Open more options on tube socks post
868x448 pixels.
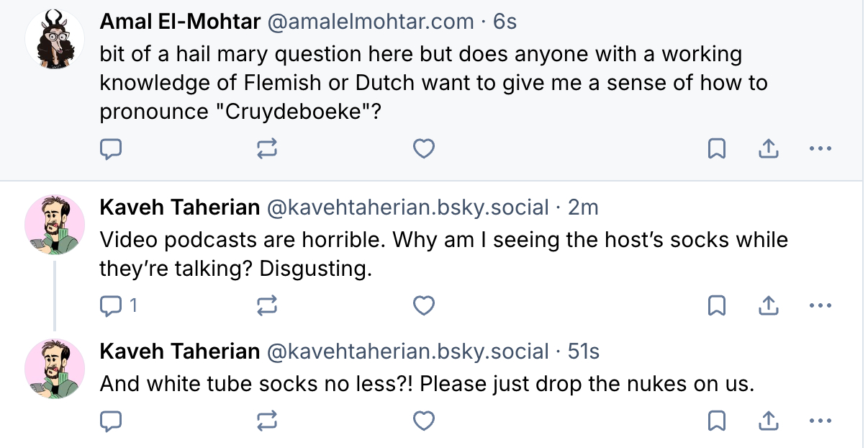(820, 420)
